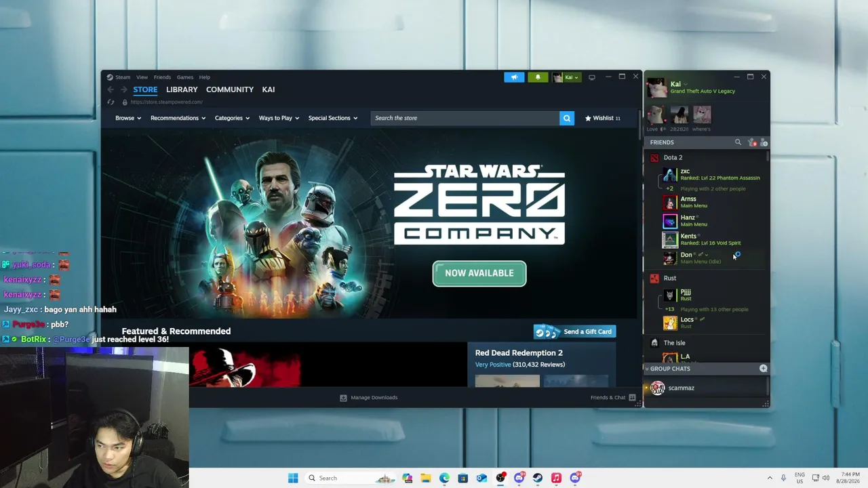Click the Now Available button

[x=479, y=273]
